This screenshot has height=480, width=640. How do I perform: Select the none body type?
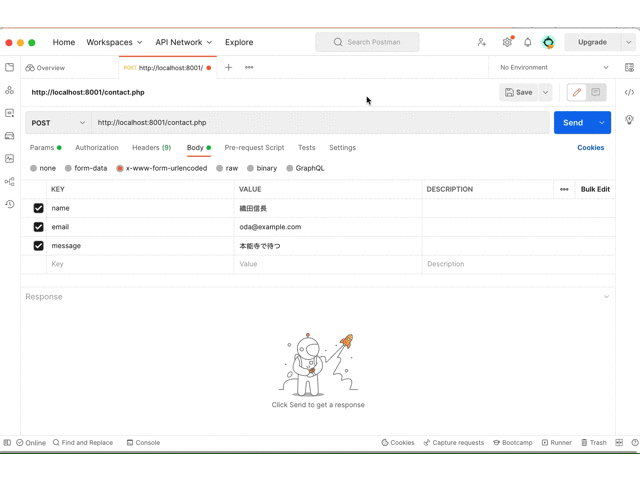tap(33, 168)
